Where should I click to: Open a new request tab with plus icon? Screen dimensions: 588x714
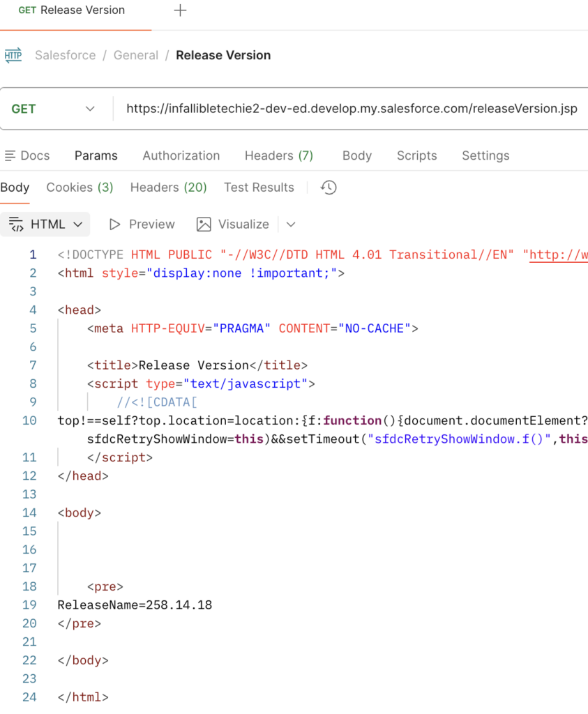(x=181, y=10)
